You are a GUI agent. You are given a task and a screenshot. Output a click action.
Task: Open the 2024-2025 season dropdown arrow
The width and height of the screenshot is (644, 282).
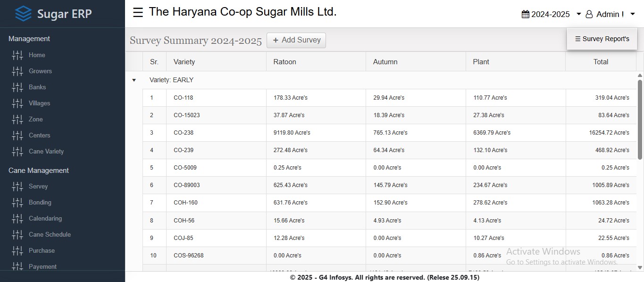click(579, 14)
